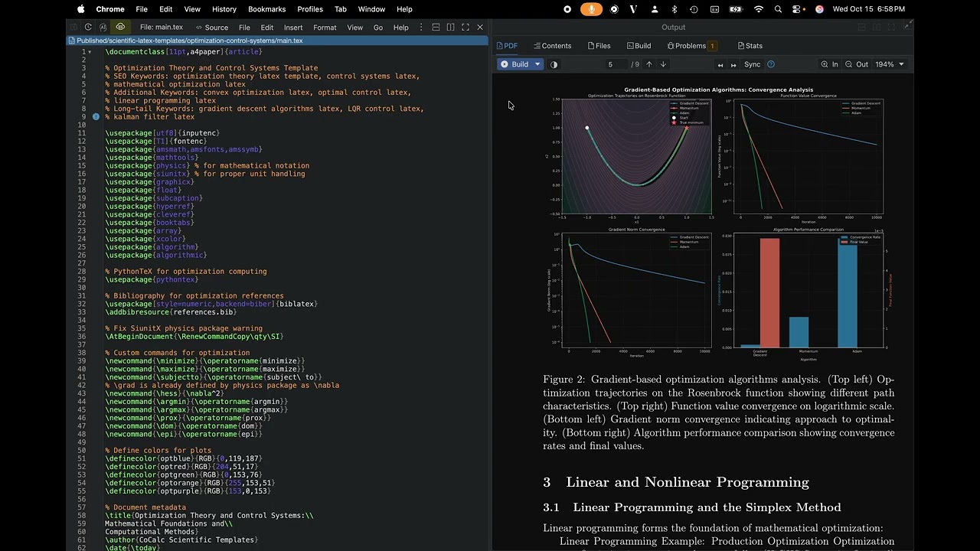Switch to the Contents tab
The width and height of the screenshot is (980, 551).
click(x=552, y=46)
